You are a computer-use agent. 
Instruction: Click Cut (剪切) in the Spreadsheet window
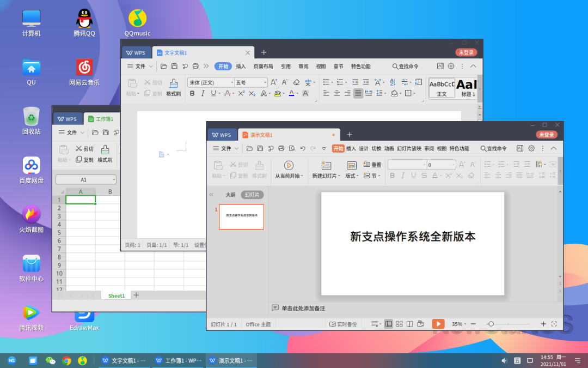point(84,149)
